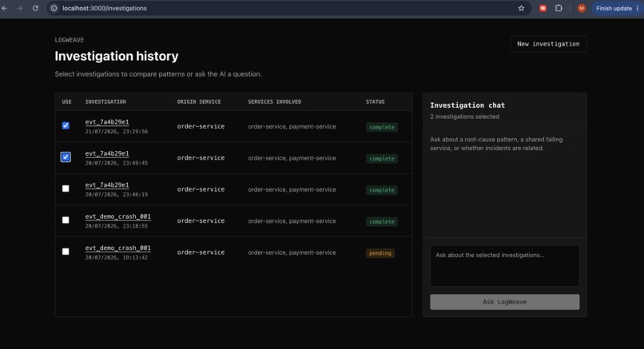Uncheck evt_7a4b29e1 dated 20/07/2026 23:49:45
The image size is (644, 349).
[66, 157]
